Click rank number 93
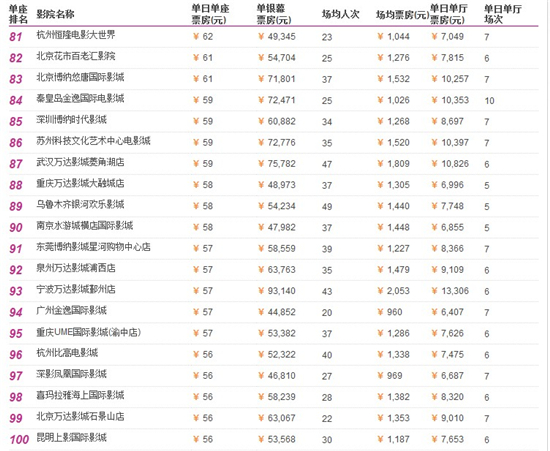Screen dimensions: 550x451 click(x=16, y=291)
